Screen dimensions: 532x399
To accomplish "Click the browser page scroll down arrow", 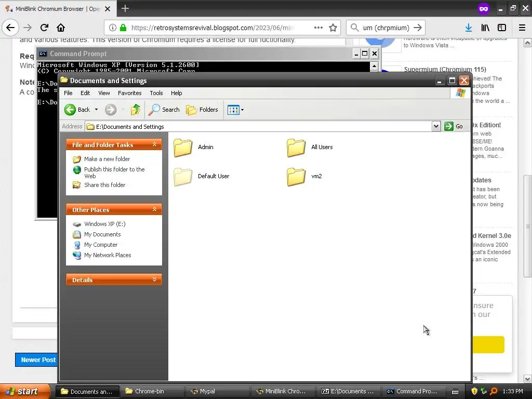I will [528, 378].
